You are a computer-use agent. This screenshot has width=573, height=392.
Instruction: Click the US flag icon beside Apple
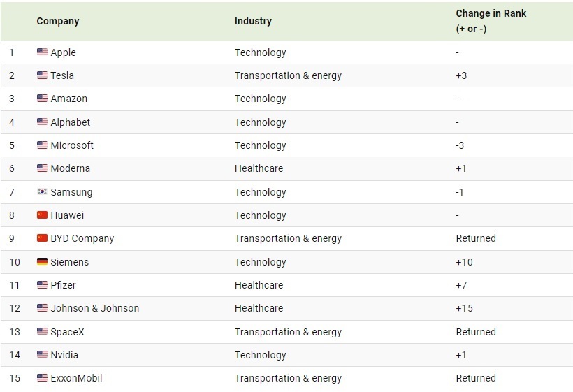(x=42, y=52)
